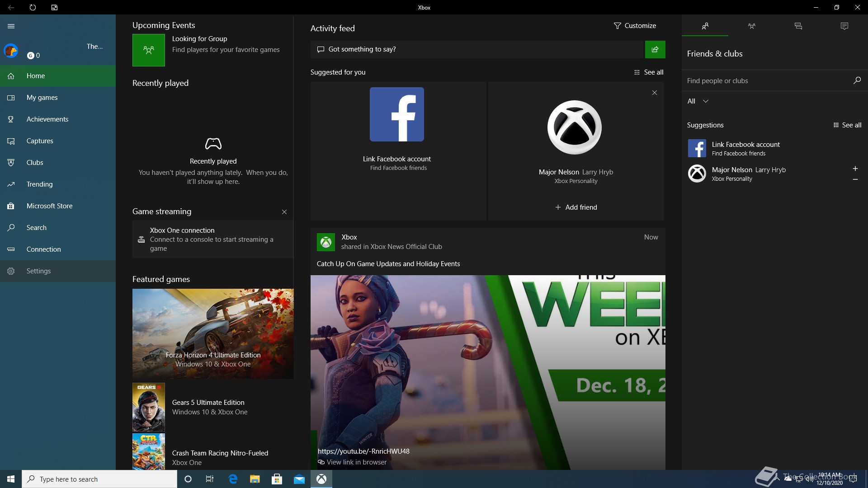Click the Xbox avatar on the feed post
868x488 pixels.
point(326,242)
